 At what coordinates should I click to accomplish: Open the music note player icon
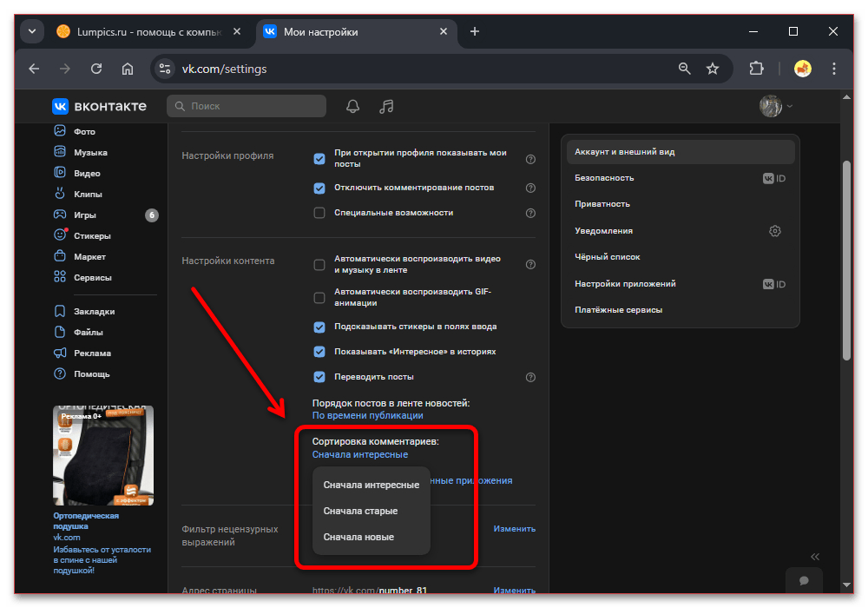coord(386,106)
